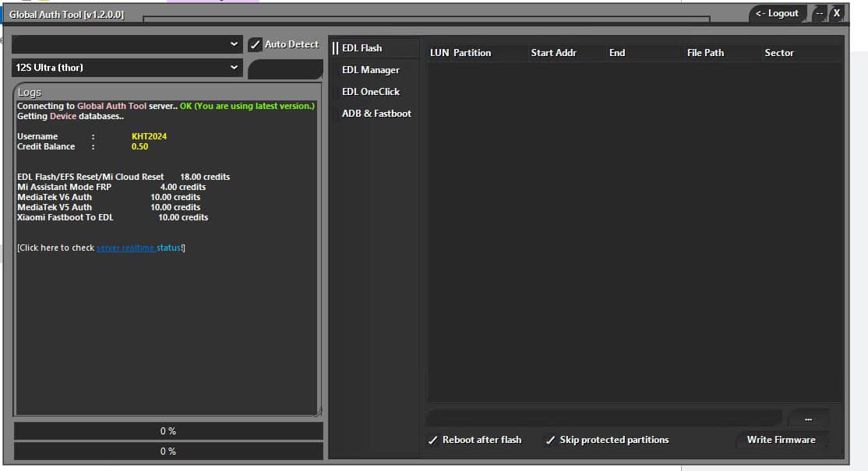868x471 pixels.
Task: Toggle Skip protected partitions option
Action: point(607,440)
